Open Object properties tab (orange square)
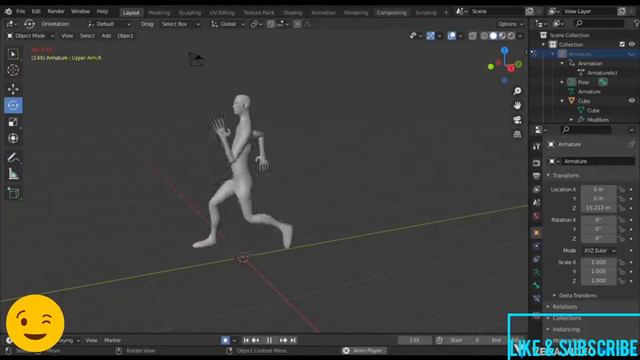Screen dimensions: 640x360 click(536, 233)
